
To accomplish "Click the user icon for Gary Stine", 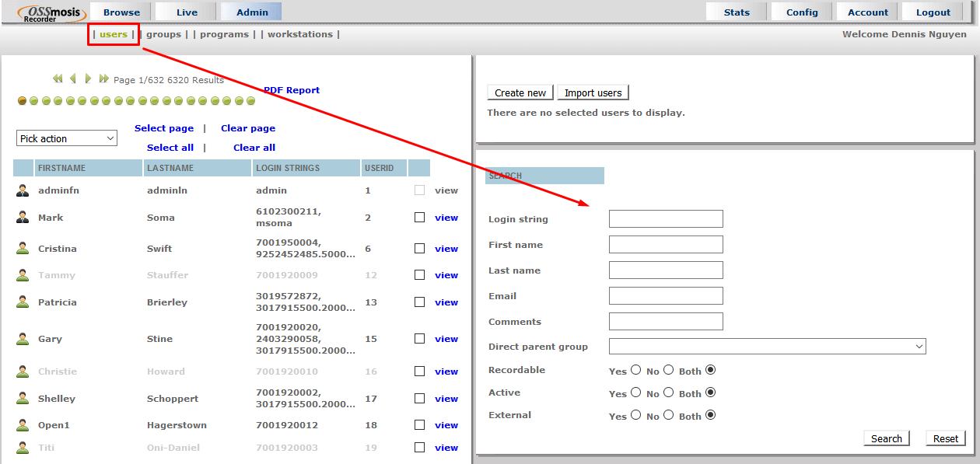I will (x=23, y=339).
